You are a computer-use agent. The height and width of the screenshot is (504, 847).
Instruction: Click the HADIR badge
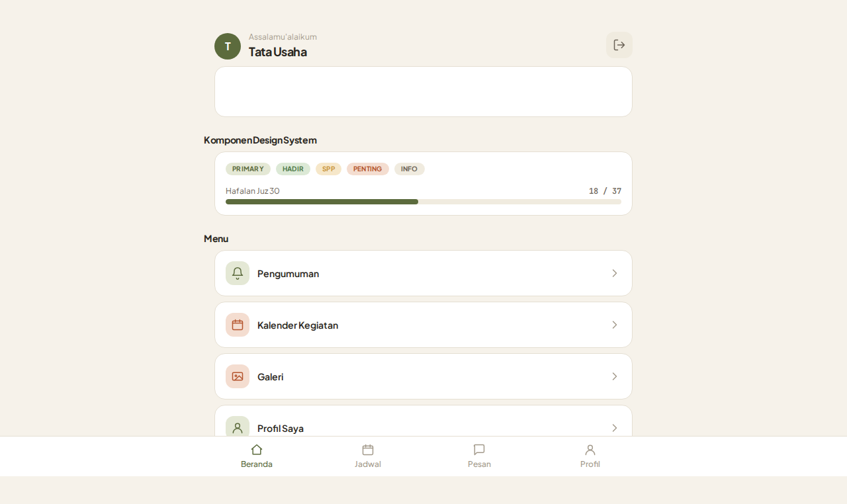coord(293,169)
